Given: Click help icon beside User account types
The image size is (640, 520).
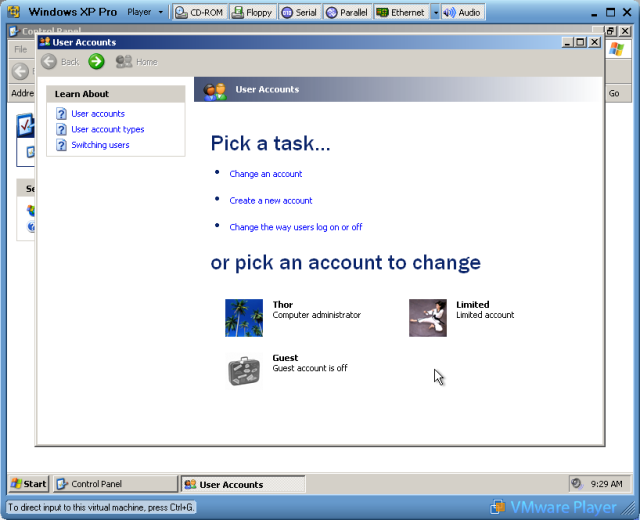Looking at the screenshot, I should click(x=61, y=129).
